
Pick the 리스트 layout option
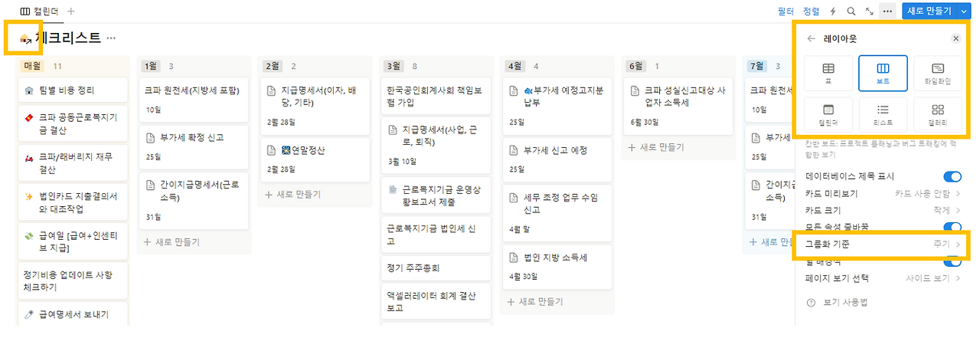[883, 115]
